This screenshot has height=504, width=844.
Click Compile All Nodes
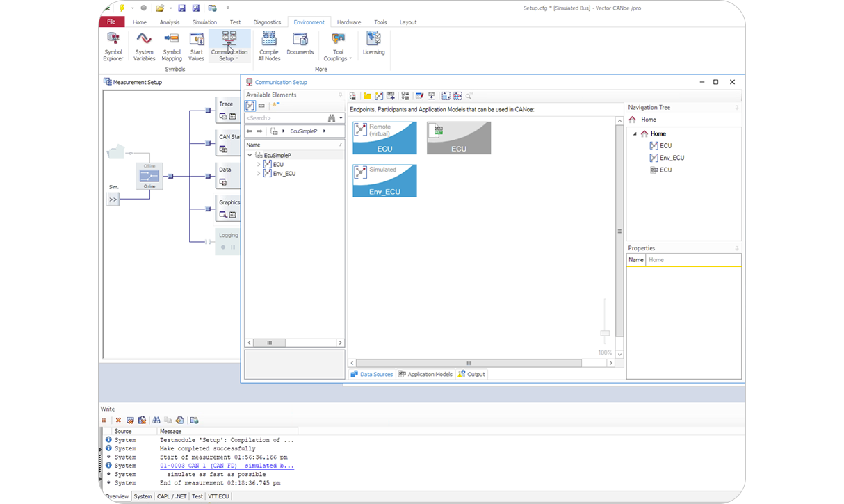click(269, 47)
